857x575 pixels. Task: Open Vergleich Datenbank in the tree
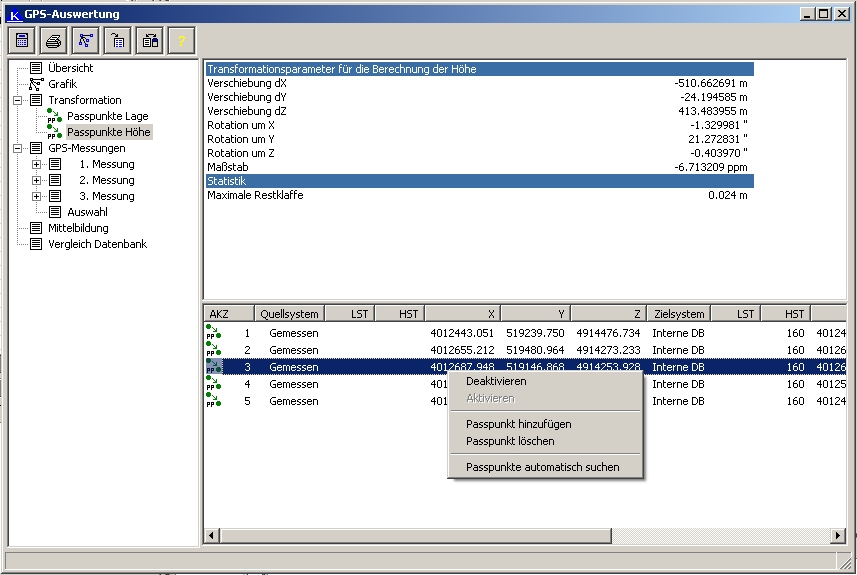pyautogui.click(x=97, y=244)
